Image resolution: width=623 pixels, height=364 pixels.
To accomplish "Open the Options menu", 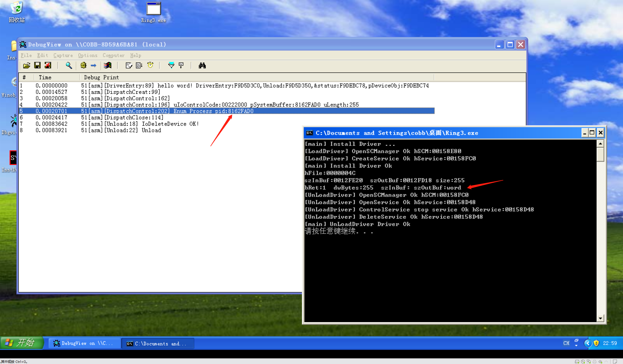I will 88,55.
